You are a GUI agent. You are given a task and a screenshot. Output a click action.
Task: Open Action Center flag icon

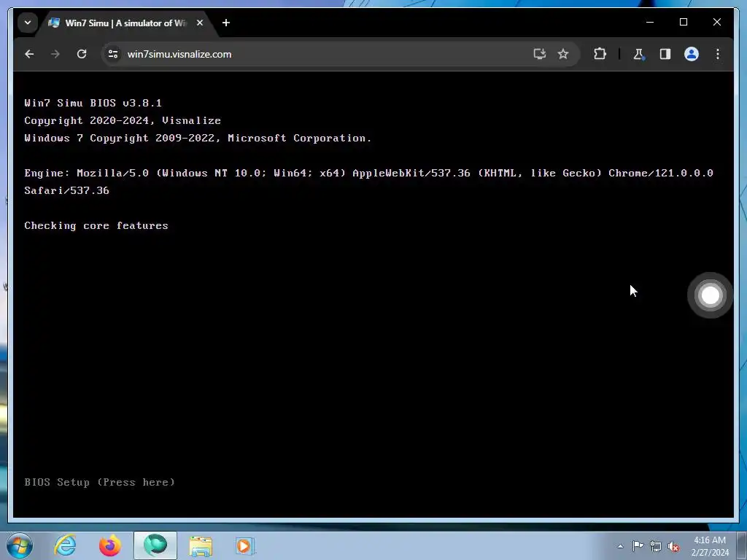click(638, 546)
